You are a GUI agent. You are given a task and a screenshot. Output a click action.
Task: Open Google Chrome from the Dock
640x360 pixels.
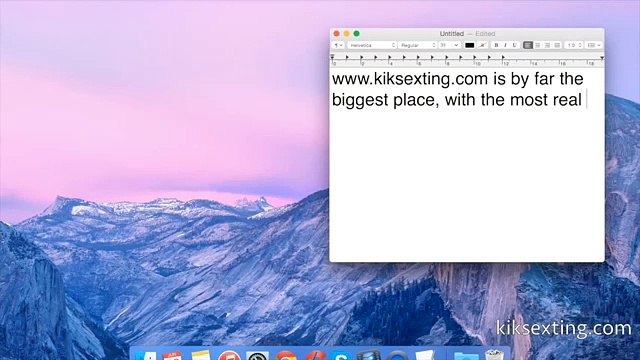click(286, 355)
